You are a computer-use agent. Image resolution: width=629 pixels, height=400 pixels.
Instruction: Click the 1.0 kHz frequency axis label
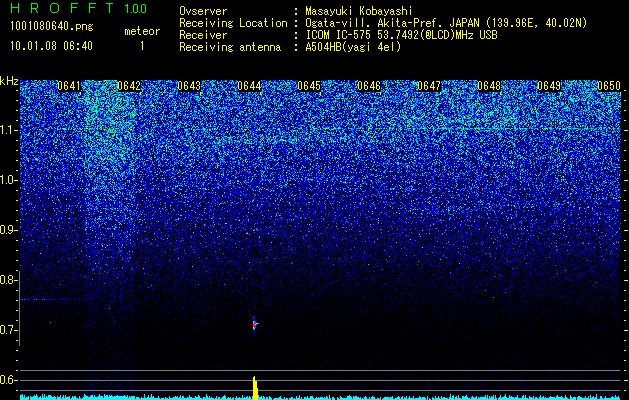pyautogui.click(x=9, y=180)
